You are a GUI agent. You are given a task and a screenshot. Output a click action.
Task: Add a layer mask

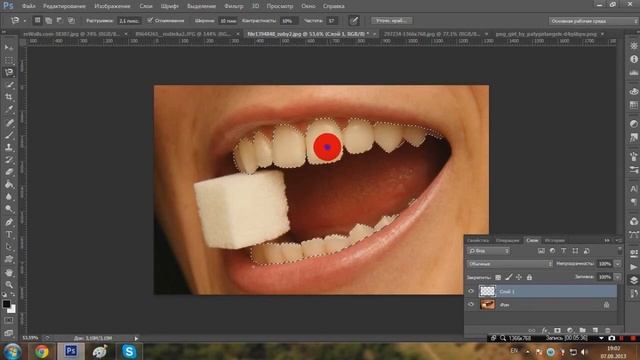point(557,330)
